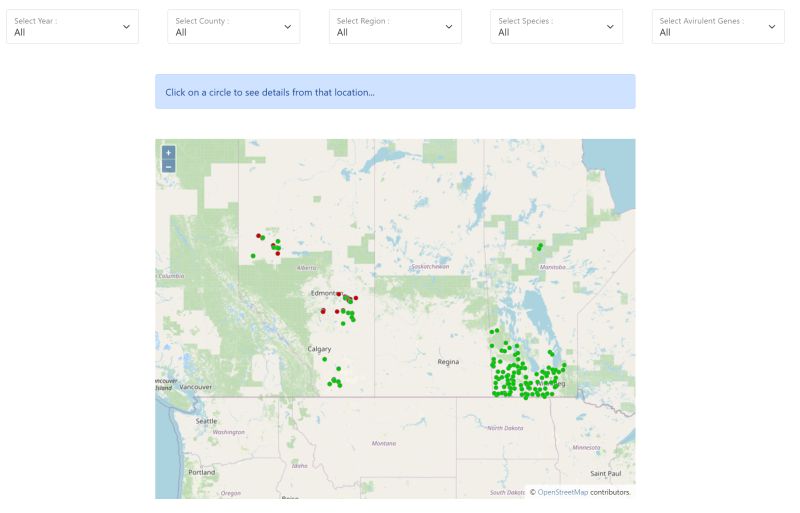Click the Minnesota state label

click(586, 447)
